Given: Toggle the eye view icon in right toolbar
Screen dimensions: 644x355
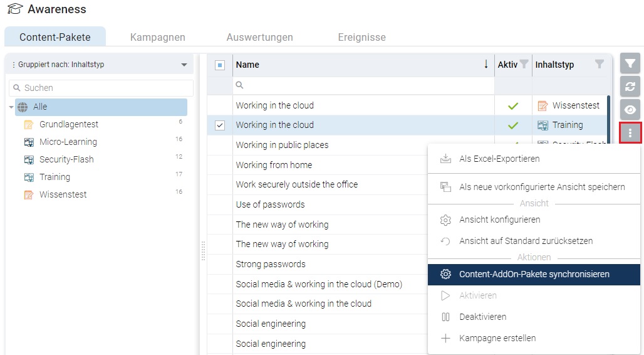Looking at the screenshot, I should pyautogui.click(x=630, y=109).
